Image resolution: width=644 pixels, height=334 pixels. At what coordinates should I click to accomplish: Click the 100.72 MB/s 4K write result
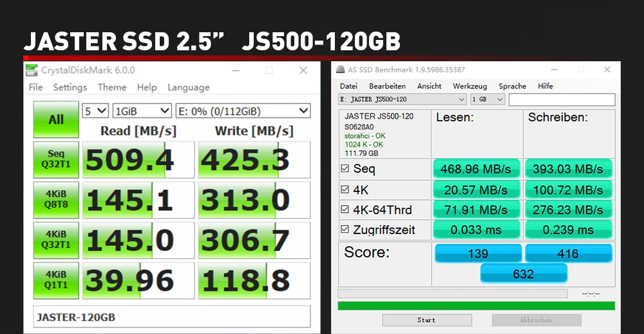point(569,190)
